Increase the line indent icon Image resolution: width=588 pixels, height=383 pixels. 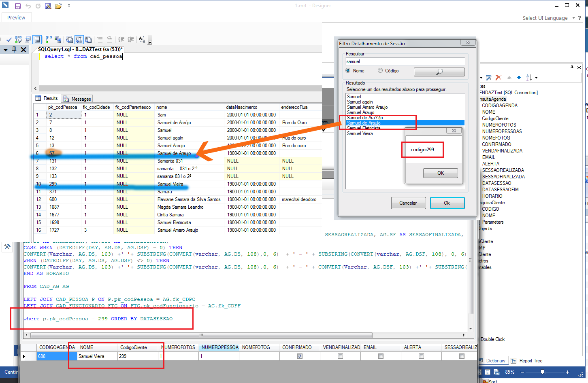tap(130, 40)
